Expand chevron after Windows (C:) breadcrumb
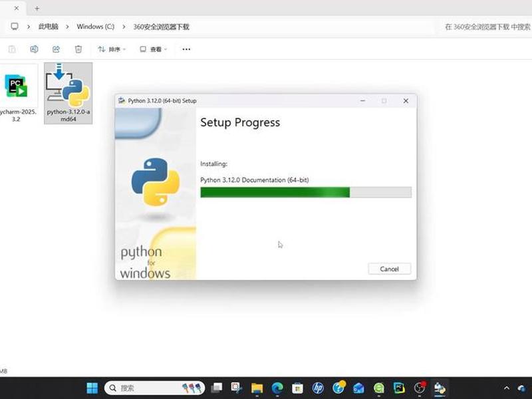 [x=124, y=27]
